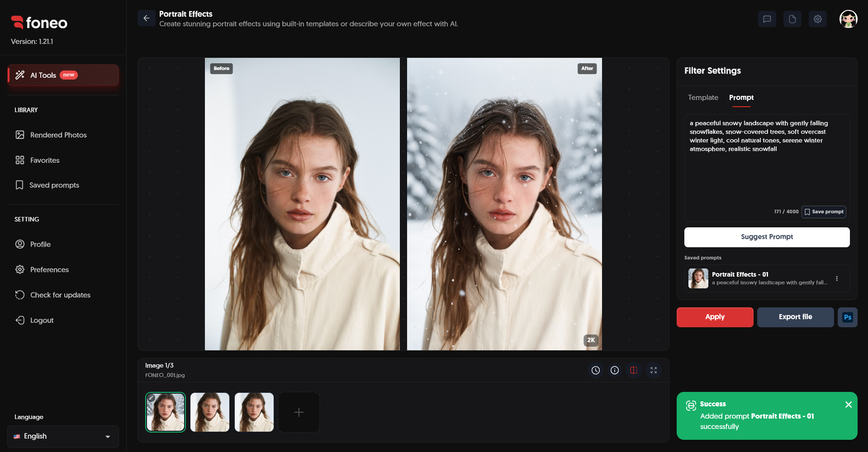Viewport: 868px width, 452px height.
Task: Toggle the before/after compare view icon
Action: coord(634,370)
